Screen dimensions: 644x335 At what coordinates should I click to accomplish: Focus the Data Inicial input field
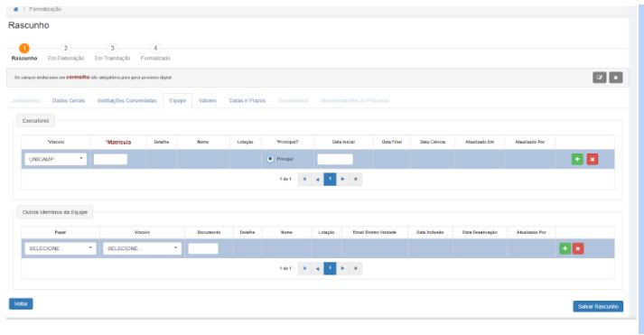point(335,159)
